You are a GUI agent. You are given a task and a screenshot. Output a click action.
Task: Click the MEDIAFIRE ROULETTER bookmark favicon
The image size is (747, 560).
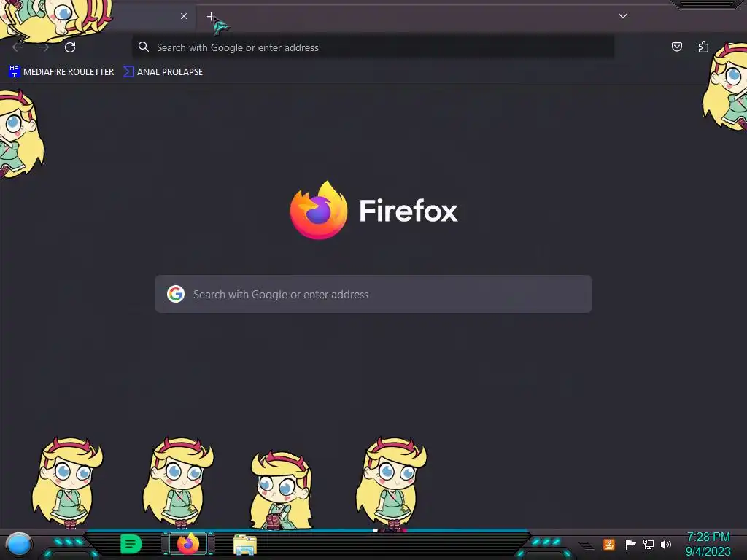[15, 71]
